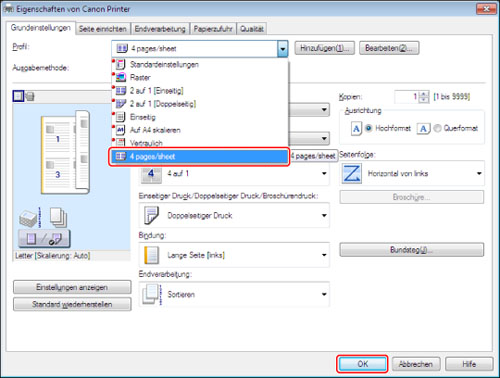Switch to the Endverarbeitung tab
The height and width of the screenshot is (378, 500).
[x=160, y=29]
